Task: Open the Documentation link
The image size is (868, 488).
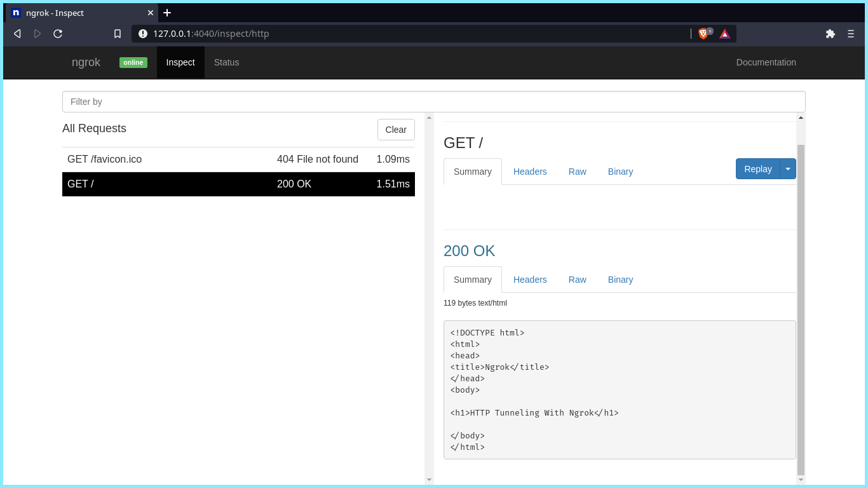Action: pyautogui.click(x=766, y=62)
